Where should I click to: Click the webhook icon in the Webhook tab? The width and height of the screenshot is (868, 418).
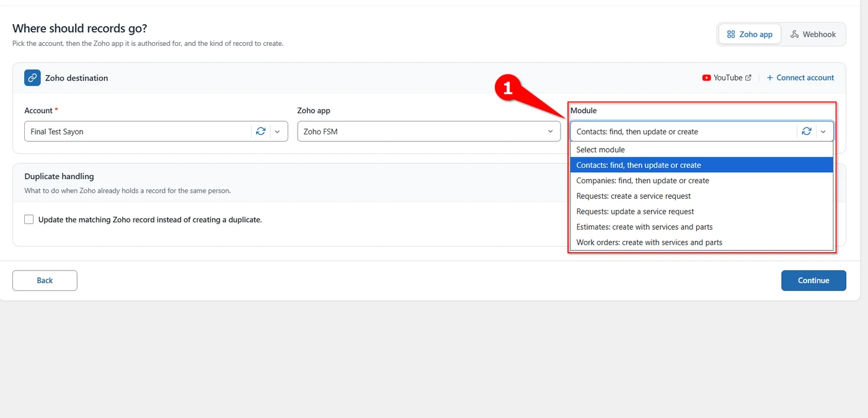[x=795, y=34]
